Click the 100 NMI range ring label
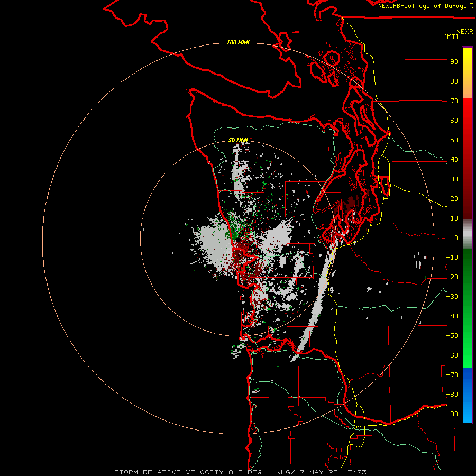This screenshot has height=476, width=476. [238, 42]
